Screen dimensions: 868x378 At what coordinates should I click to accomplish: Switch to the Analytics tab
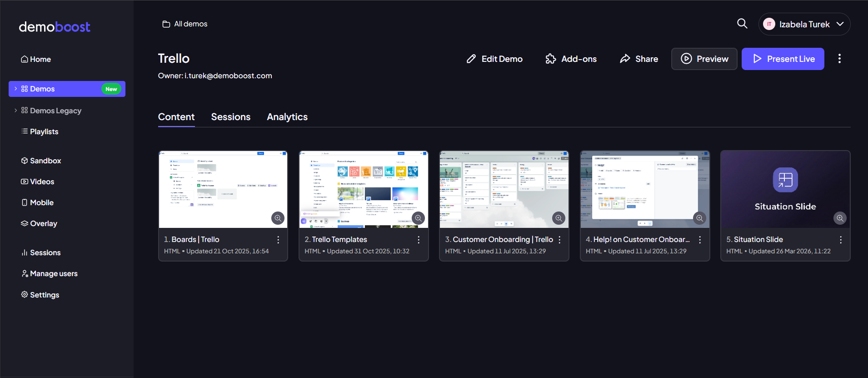pos(287,117)
